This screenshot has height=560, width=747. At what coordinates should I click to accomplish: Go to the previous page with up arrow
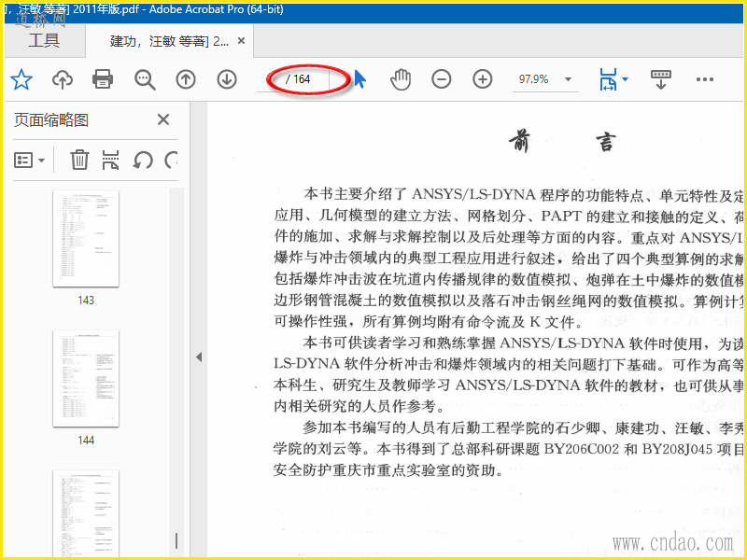pyautogui.click(x=186, y=79)
